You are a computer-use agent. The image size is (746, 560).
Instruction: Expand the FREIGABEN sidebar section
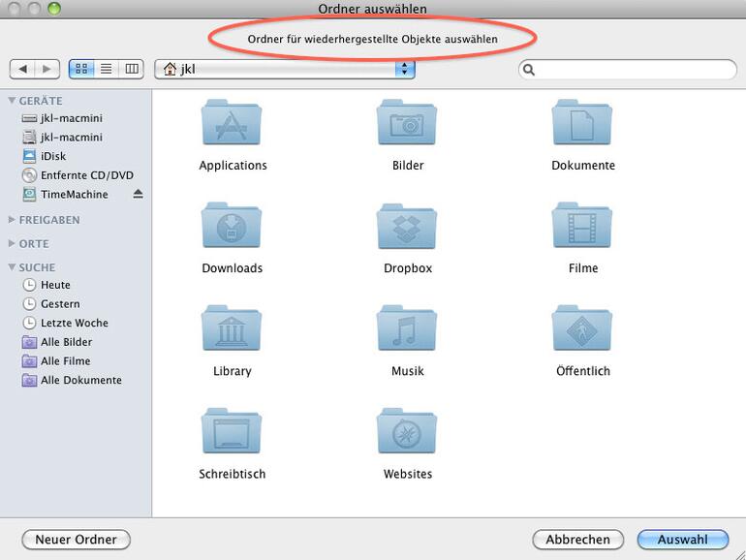point(12,219)
